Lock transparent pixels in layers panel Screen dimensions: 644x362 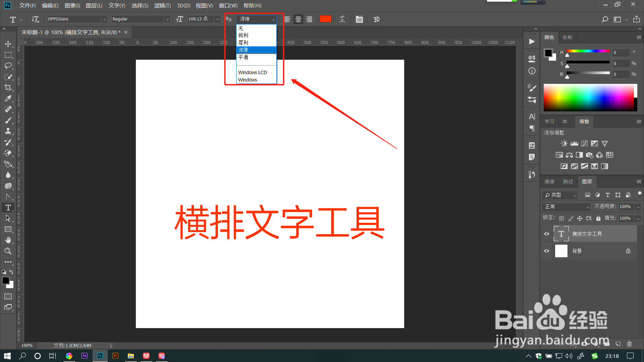tap(561, 218)
